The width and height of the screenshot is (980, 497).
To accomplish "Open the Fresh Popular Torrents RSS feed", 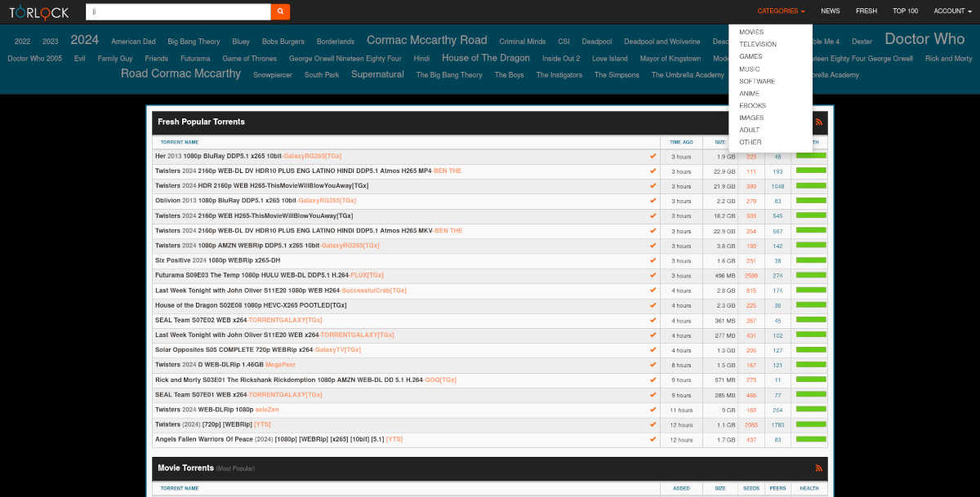I will coord(819,122).
